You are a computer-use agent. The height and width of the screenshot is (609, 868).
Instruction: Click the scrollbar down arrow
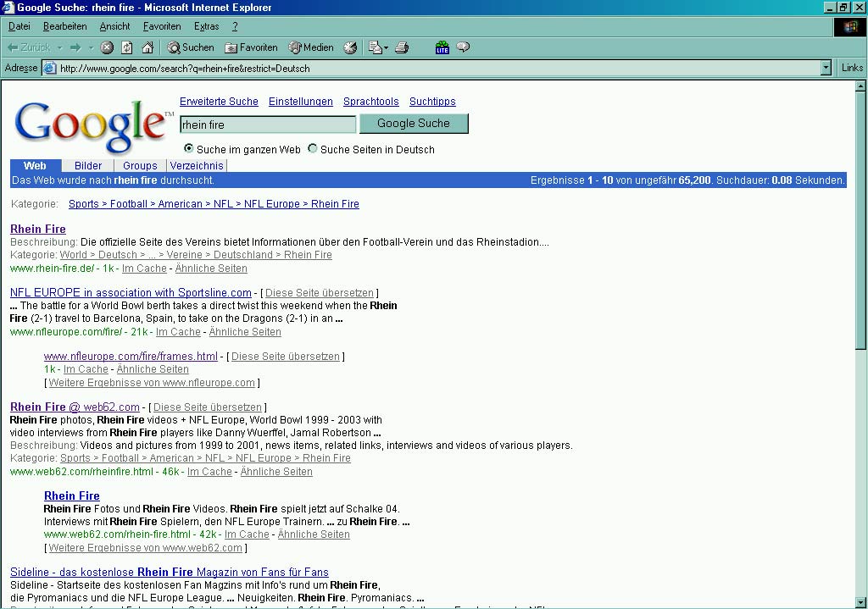(x=860, y=602)
